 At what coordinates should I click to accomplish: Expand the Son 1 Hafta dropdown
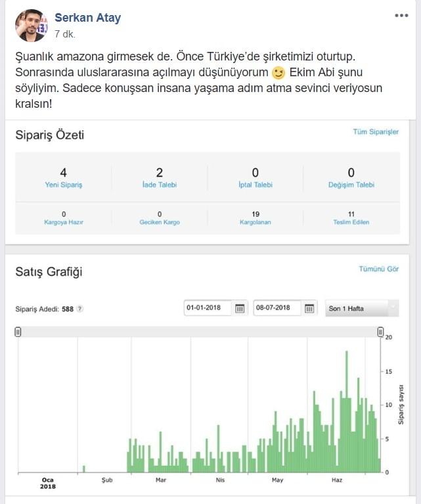tap(362, 308)
